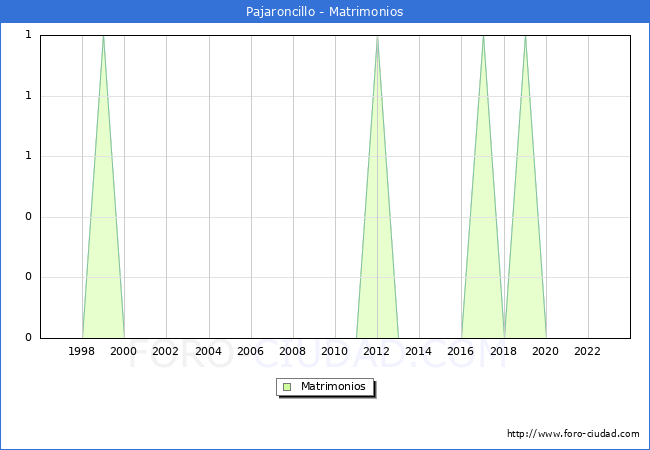Viewport: 650px width, 450px height.
Task: Click the 2006 x-axis year label
Action: coord(250,351)
